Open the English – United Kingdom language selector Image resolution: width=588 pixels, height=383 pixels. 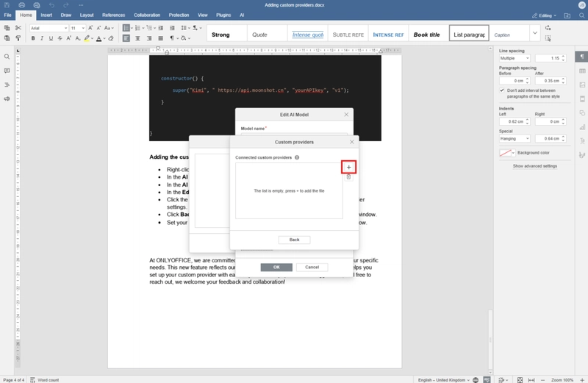click(x=444, y=379)
